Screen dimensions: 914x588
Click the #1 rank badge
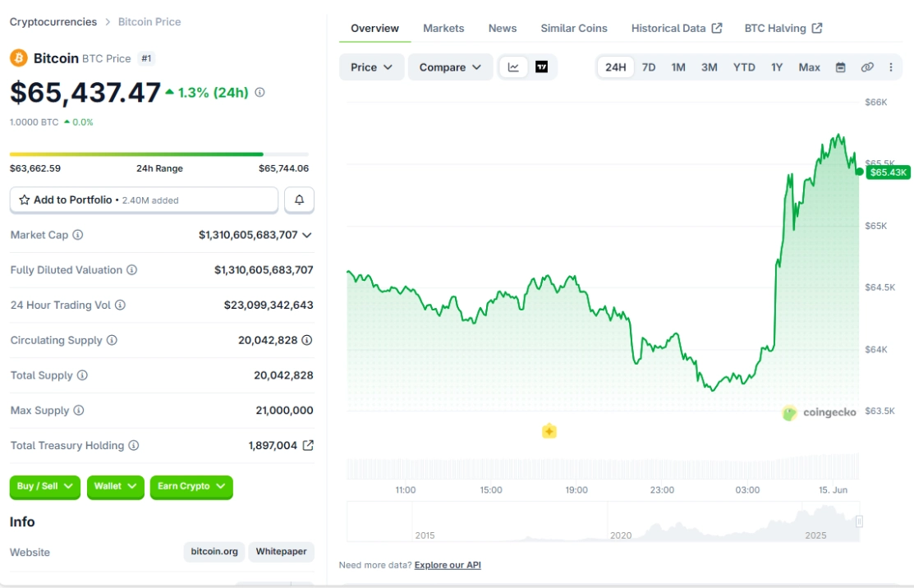pyautogui.click(x=146, y=58)
